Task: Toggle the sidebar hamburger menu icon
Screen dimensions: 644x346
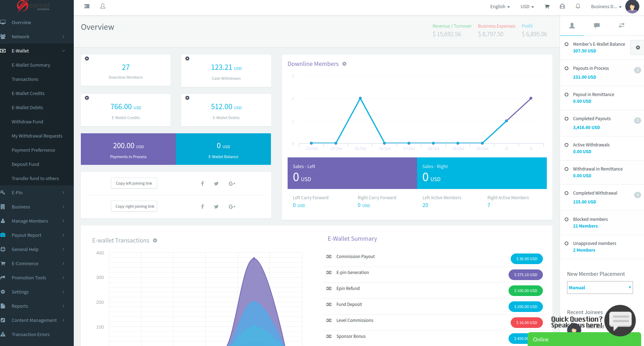Action: 87,6
